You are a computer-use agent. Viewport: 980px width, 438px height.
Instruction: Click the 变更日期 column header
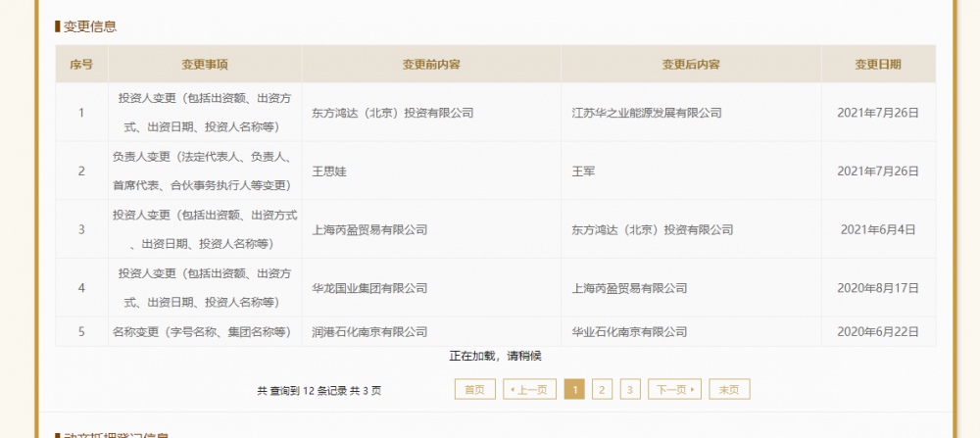878,65
